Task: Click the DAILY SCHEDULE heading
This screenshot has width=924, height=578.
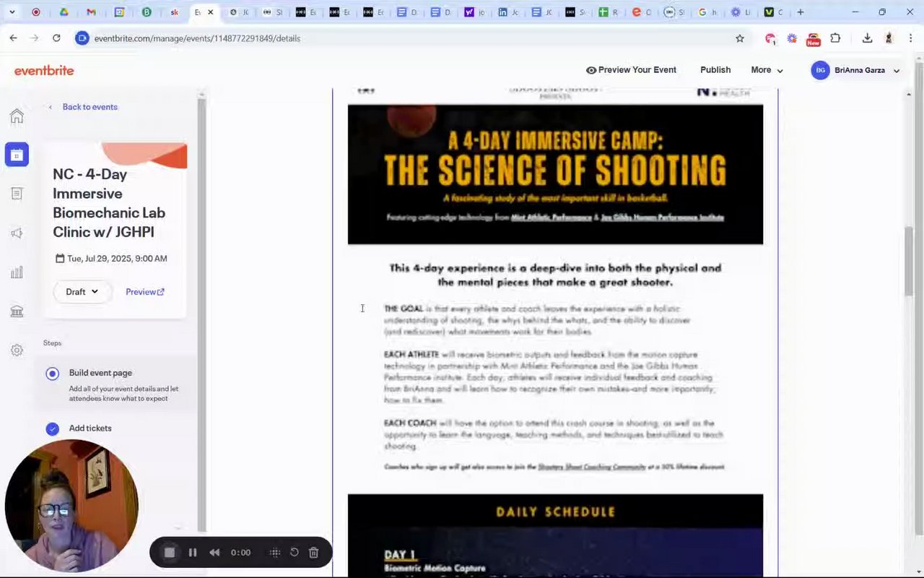Action: pyautogui.click(x=555, y=512)
